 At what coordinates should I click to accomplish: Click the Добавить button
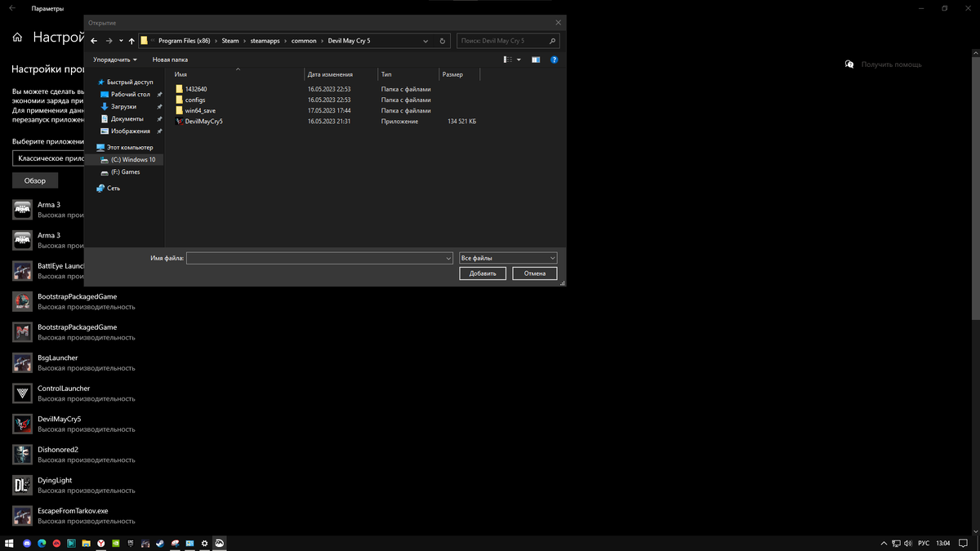point(483,273)
